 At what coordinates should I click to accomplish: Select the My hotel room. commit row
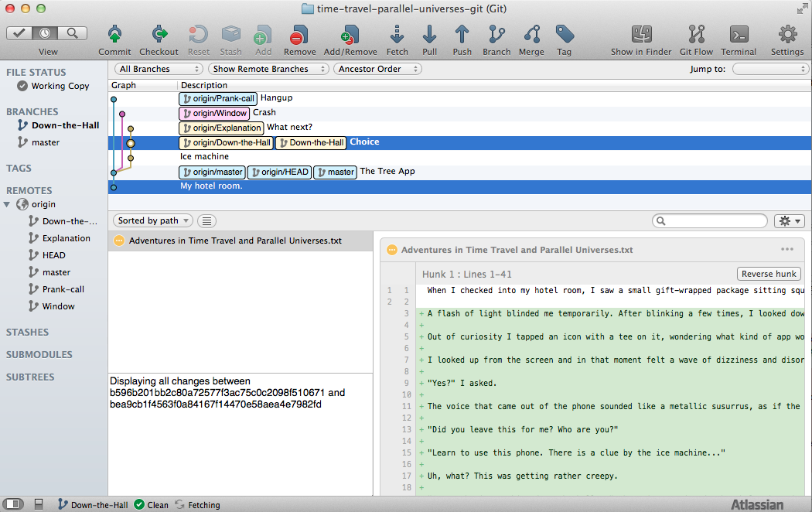click(x=460, y=186)
